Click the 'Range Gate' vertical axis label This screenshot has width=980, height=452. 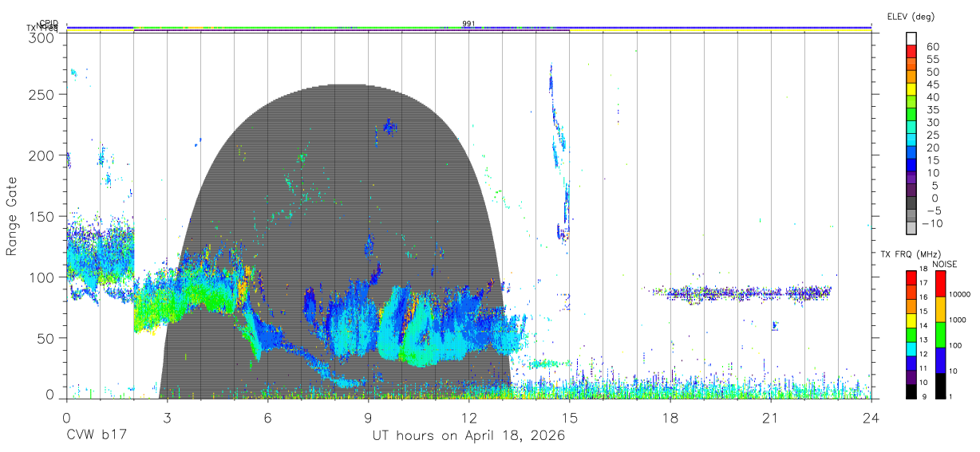11,217
